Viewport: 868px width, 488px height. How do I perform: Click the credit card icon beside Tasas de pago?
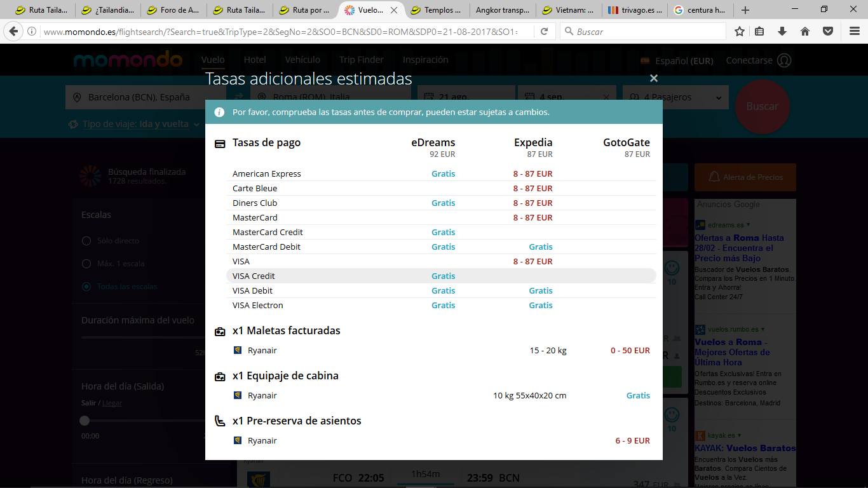tap(220, 144)
